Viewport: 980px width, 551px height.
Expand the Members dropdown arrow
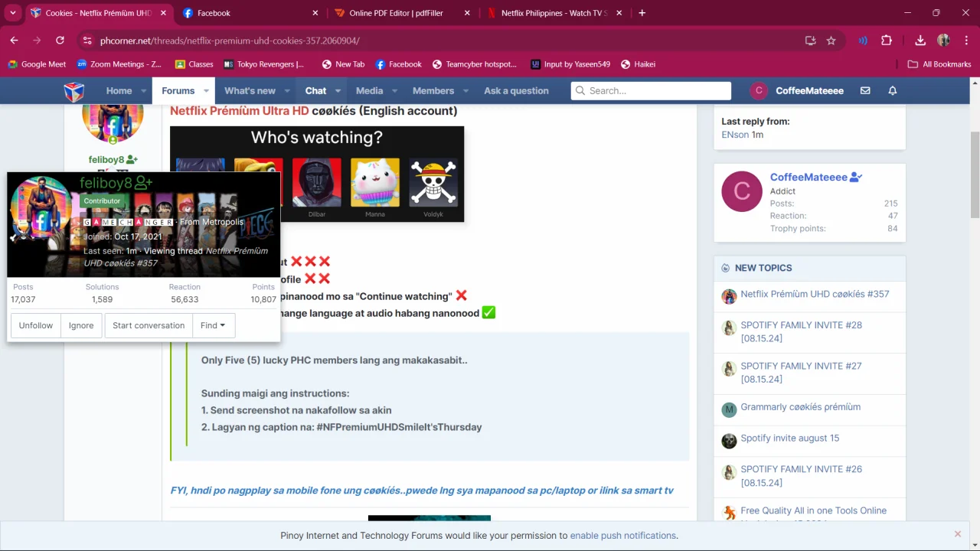point(465,91)
